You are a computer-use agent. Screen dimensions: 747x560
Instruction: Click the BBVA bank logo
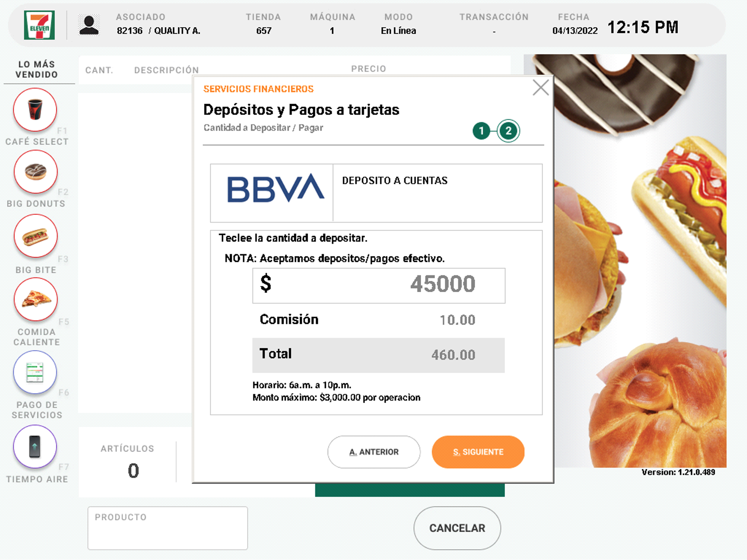(x=275, y=188)
